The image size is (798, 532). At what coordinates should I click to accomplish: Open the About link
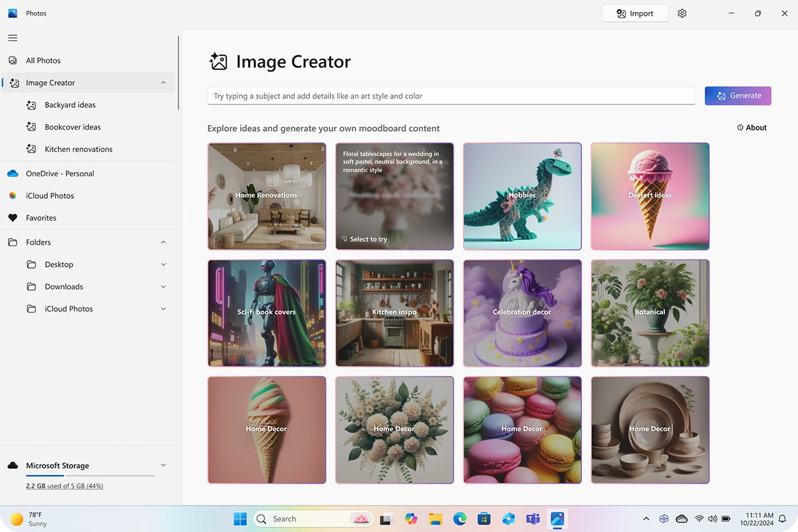pos(752,128)
